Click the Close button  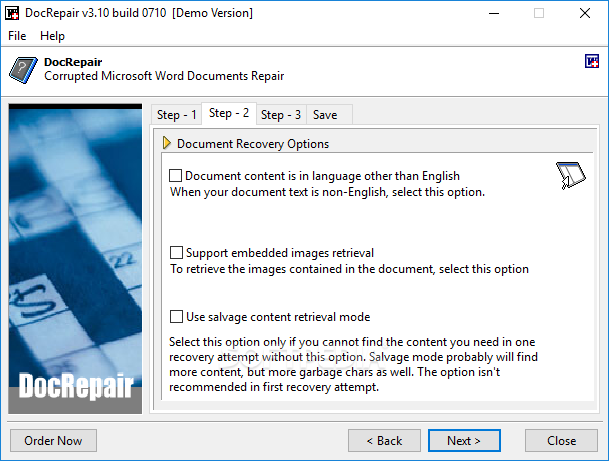click(x=561, y=440)
